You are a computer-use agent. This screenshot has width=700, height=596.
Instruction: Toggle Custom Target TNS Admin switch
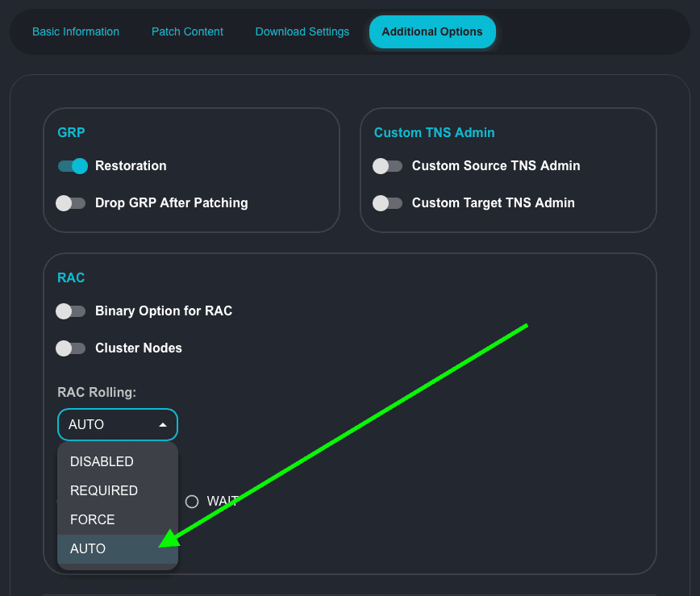click(388, 203)
